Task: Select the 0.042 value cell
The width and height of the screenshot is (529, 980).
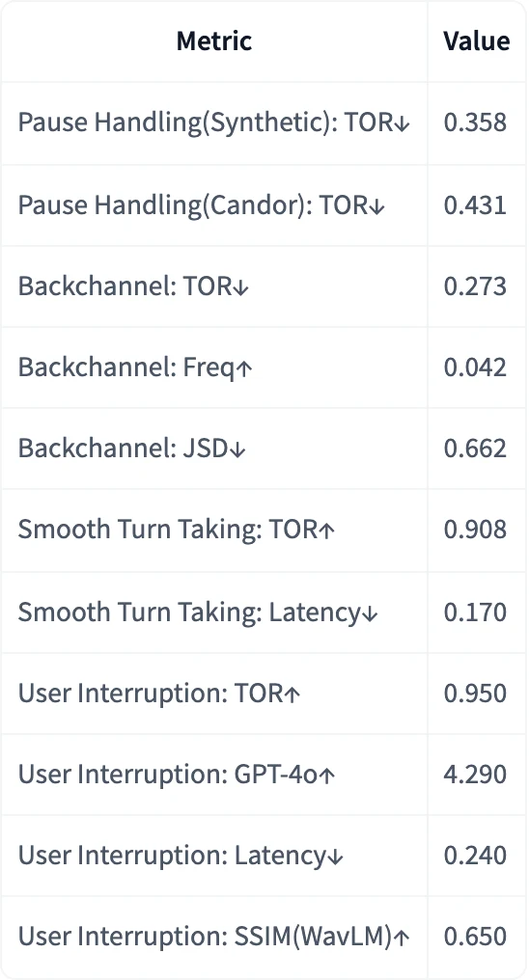Action: click(477, 367)
